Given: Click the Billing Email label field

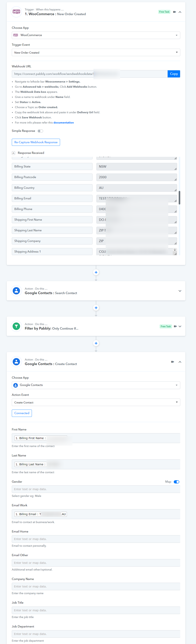Looking at the screenshot, I should 52,199.
